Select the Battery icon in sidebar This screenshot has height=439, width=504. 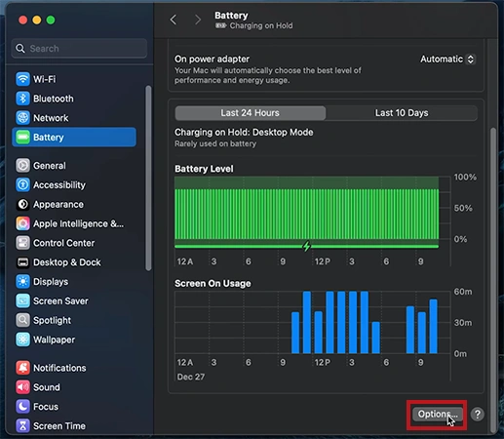(x=22, y=138)
